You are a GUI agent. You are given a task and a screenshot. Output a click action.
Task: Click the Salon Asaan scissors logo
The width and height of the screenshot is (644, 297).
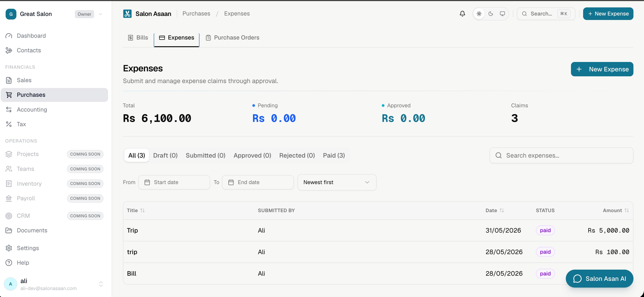point(127,14)
